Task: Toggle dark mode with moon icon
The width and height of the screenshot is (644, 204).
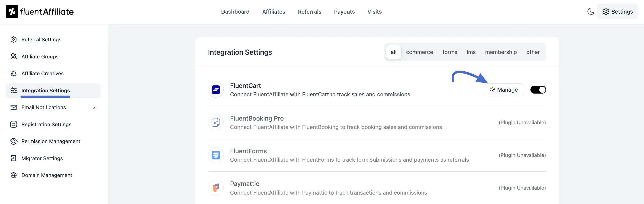Action: pos(590,12)
